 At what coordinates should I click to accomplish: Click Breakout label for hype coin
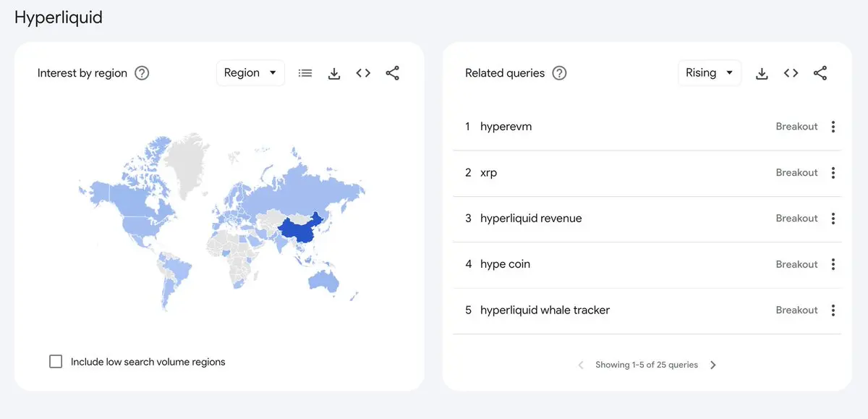[x=796, y=265]
